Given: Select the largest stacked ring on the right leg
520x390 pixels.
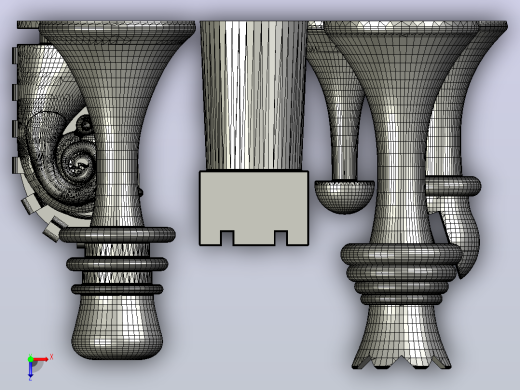Looking at the screenshot, I should [402, 254].
